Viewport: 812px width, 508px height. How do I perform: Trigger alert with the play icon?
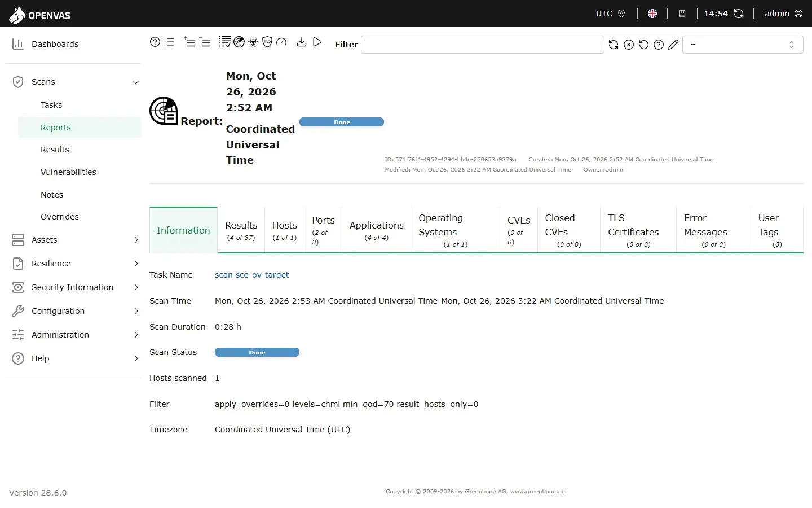(317, 42)
